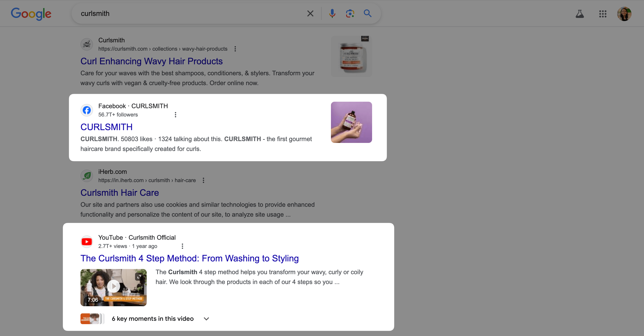644x336 pixels.
Task: Open the Google account profile picture
Action: [624, 14]
